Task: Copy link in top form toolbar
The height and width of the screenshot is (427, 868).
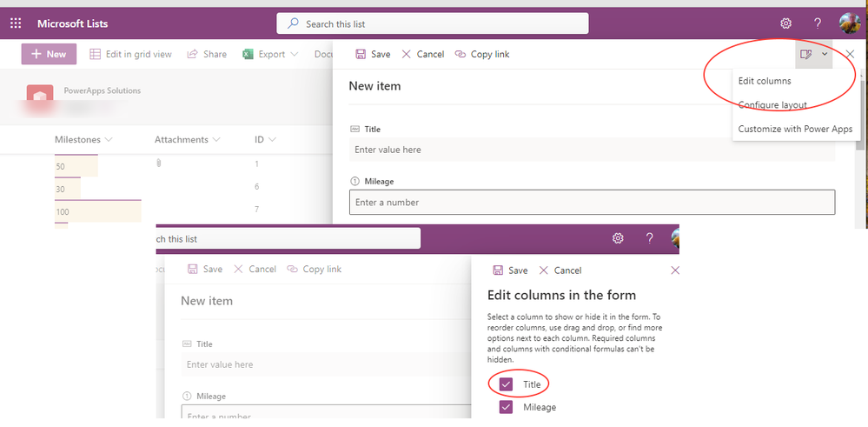Action: pos(482,54)
